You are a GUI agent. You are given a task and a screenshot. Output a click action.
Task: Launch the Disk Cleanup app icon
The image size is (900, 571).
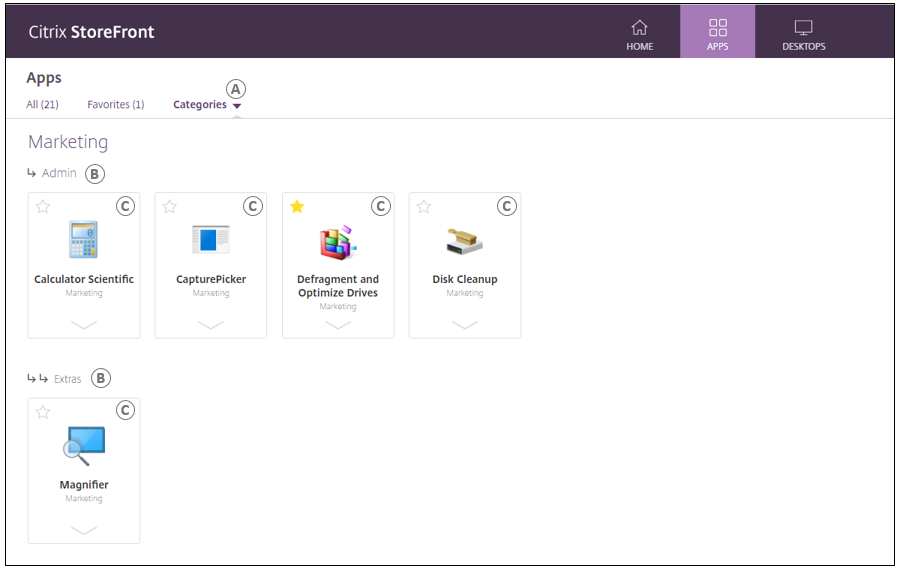coord(464,242)
